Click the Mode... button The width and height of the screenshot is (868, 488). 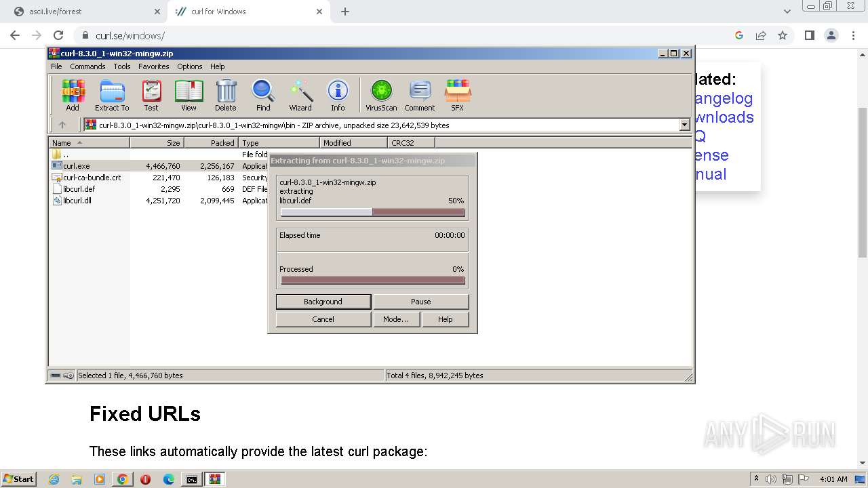tap(395, 319)
